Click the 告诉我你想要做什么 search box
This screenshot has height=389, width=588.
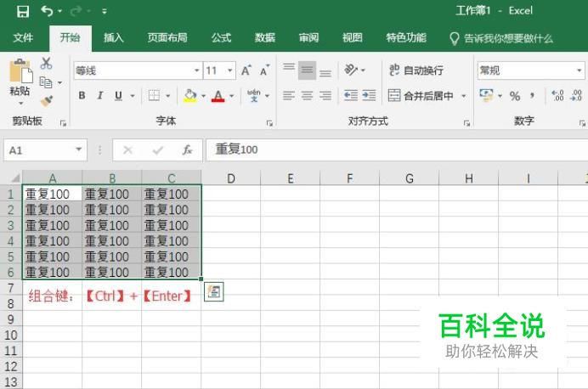[x=501, y=38]
